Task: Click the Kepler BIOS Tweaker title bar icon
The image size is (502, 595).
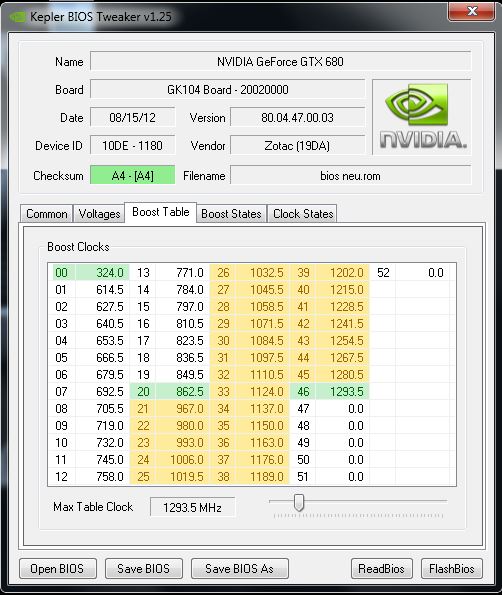Action: click(x=17, y=17)
